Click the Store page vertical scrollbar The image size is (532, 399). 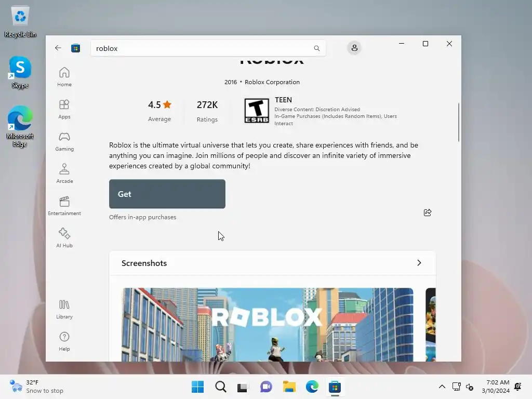(x=458, y=123)
